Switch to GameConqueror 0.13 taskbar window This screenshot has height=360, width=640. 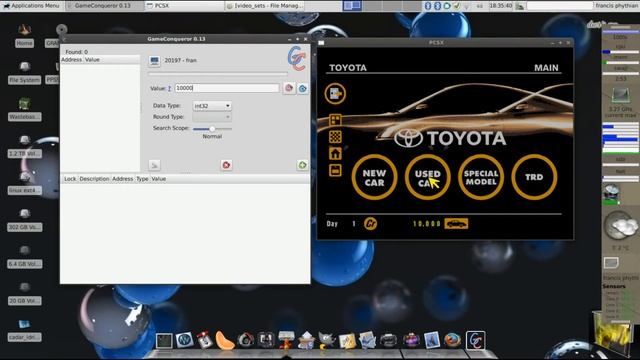point(104,6)
